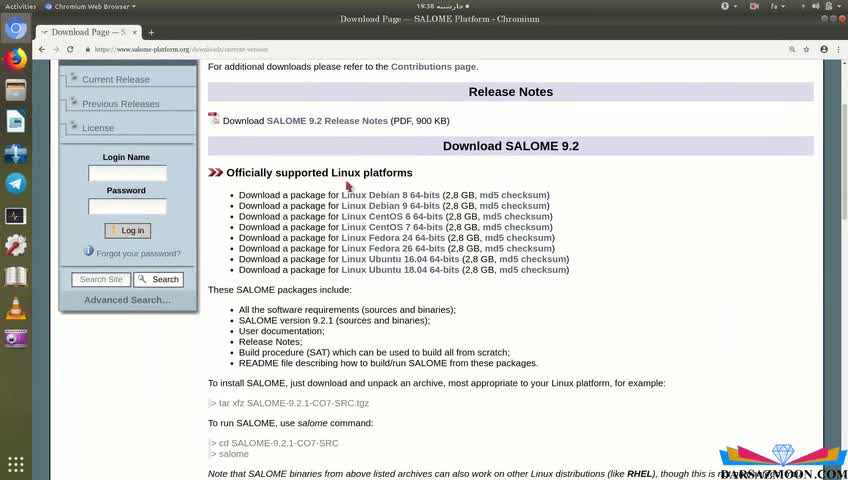Open LibreOffice Writer dock icon
Image resolution: width=848 pixels, height=480 pixels.
[x=16, y=122]
